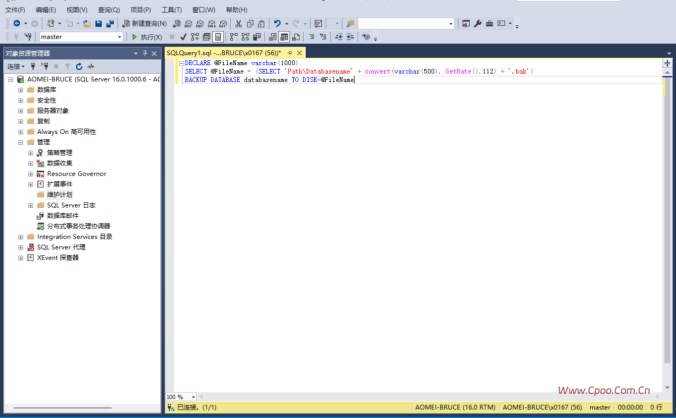The image size is (676, 418).
Task: Select Integration Services 目录 tree item
Action: tap(75, 237)
